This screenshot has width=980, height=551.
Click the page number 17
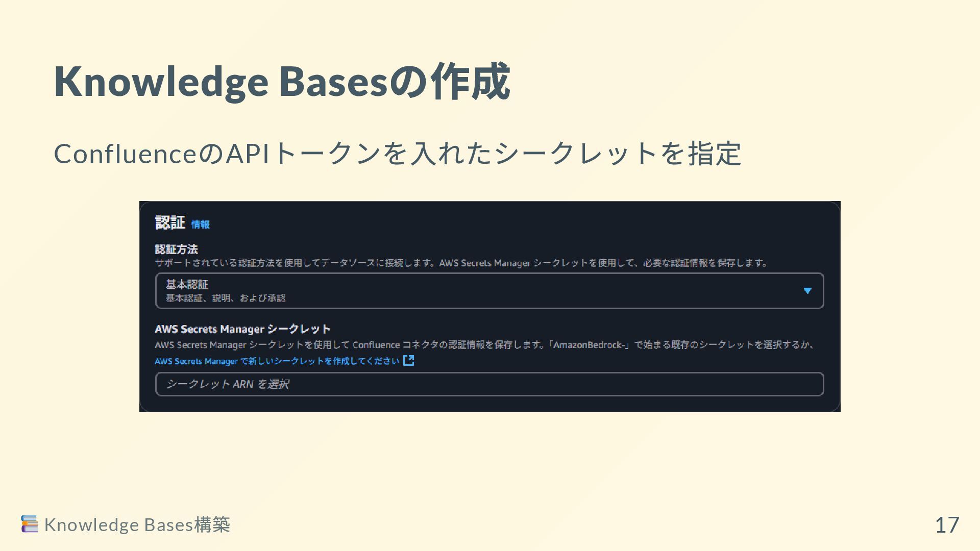947,525
